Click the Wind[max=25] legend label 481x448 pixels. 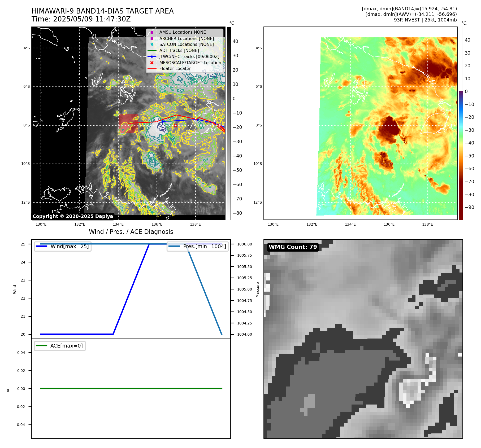(70, 246)
